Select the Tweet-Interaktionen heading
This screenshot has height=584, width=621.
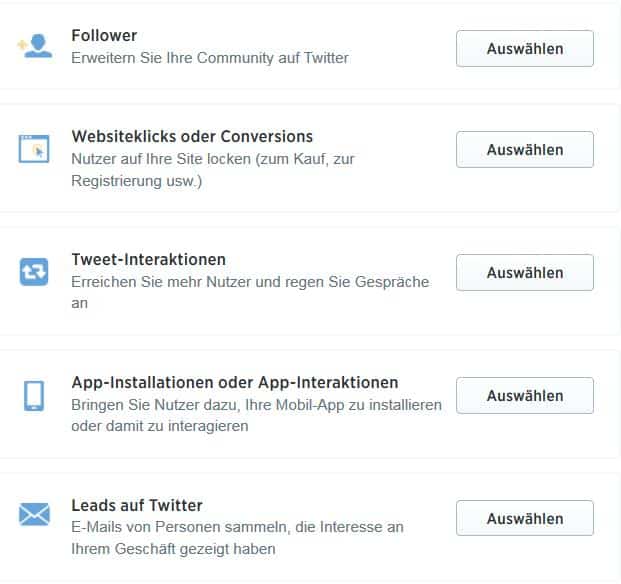(x=148, y=259)
